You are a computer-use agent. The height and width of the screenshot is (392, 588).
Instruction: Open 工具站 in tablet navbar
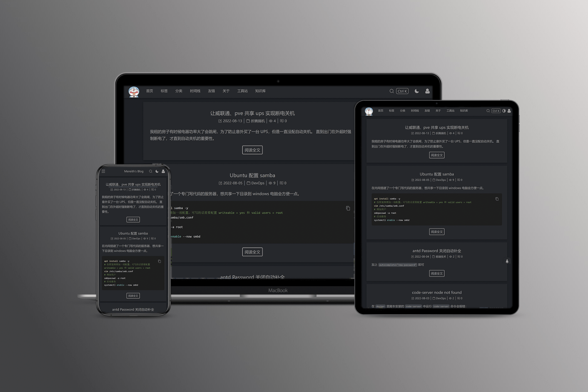[451, 111]
